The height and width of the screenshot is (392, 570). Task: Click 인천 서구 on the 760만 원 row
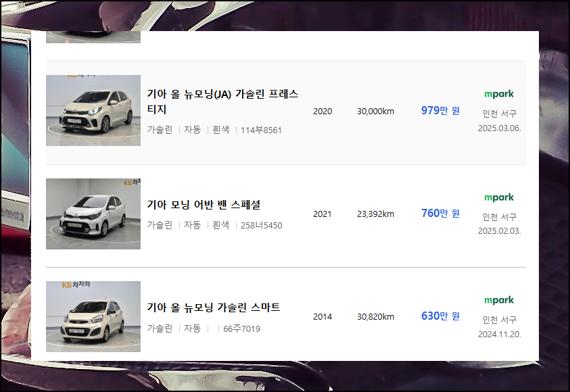tap(500, 217)
